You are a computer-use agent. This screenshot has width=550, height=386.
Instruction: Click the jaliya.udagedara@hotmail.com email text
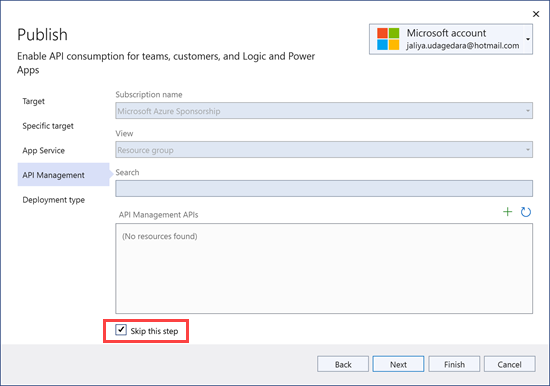[463, 46]
